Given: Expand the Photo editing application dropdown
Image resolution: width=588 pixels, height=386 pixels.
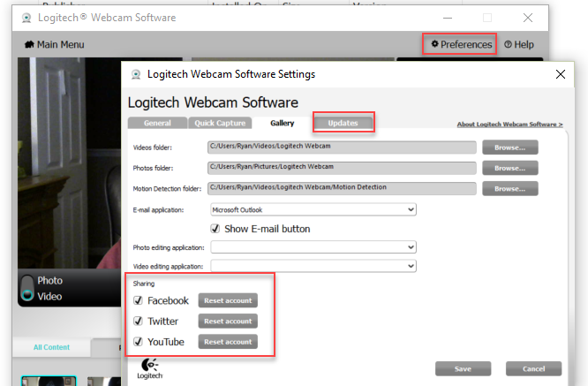Looking at the screenshot, I should tap(313, 247).
